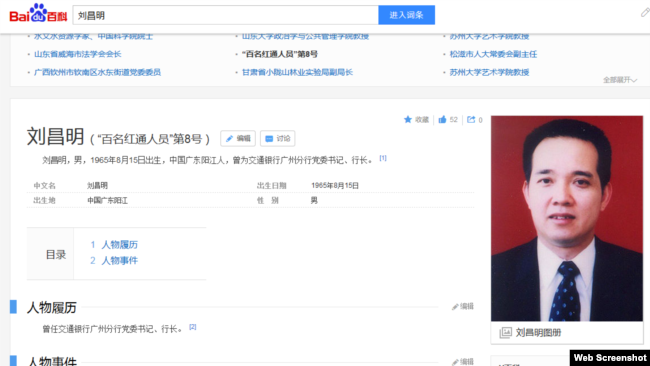Open the portrait photo of 刘昌明
The width and height of the screenshot is (650, 366).
567,218
